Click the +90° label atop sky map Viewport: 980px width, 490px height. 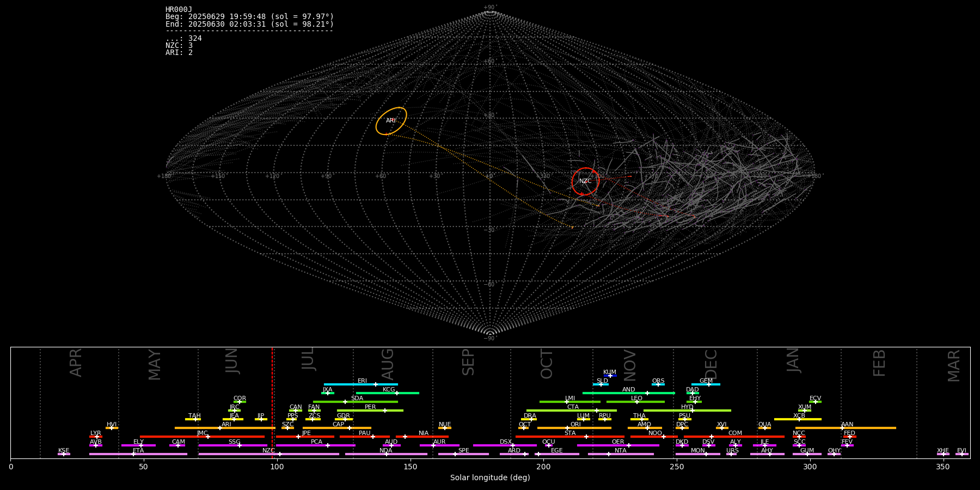490,7
